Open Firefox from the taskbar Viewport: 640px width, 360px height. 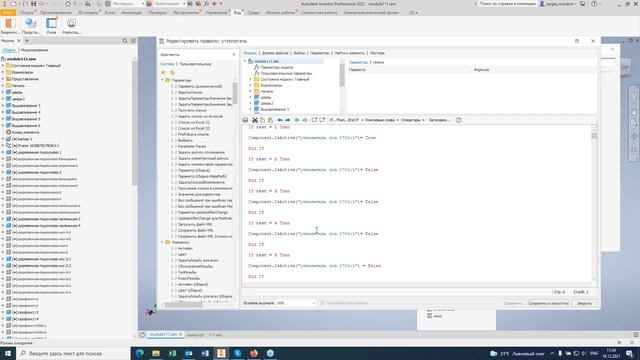[254, 353]
